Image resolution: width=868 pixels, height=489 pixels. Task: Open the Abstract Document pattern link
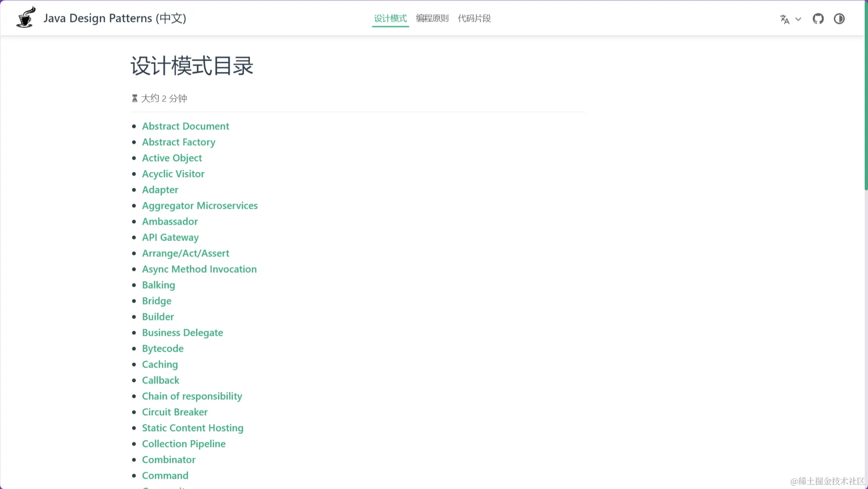tap(185, 126)
